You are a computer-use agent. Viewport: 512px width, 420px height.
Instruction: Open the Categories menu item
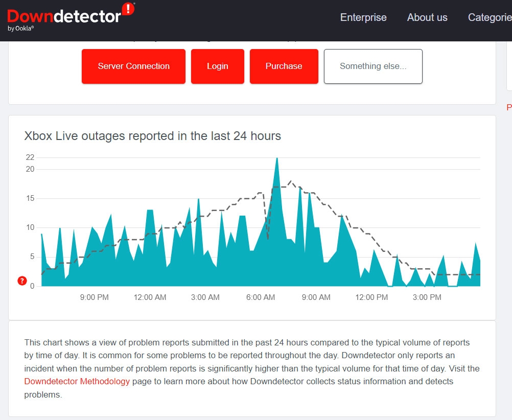point(490,17)
